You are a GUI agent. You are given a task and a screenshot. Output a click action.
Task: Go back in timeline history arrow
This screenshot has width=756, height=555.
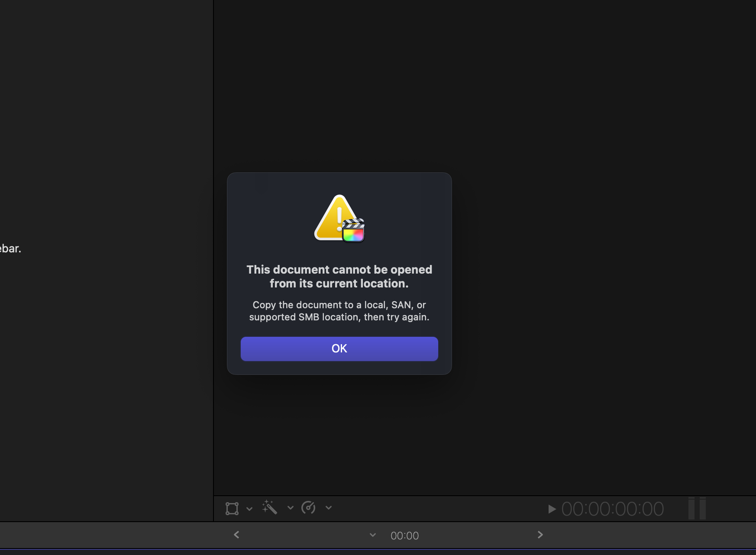pyautogui.click(x=236, y=535)
